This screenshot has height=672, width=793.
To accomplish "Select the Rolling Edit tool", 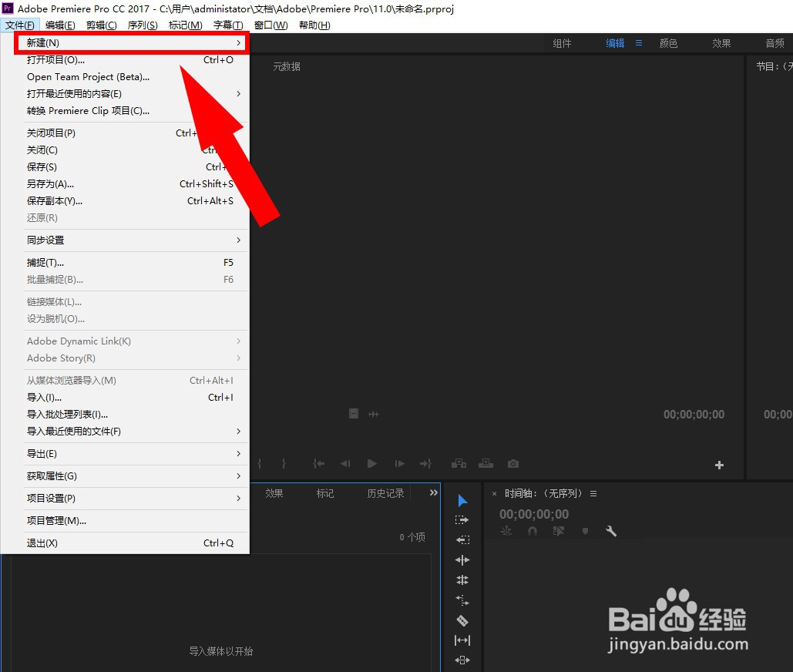I will (x=462, y=580).
